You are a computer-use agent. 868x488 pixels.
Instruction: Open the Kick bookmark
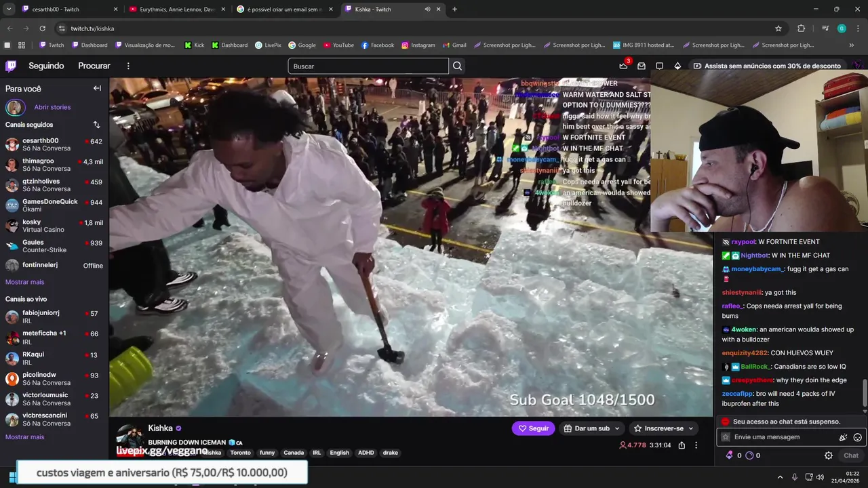point(194,45)
